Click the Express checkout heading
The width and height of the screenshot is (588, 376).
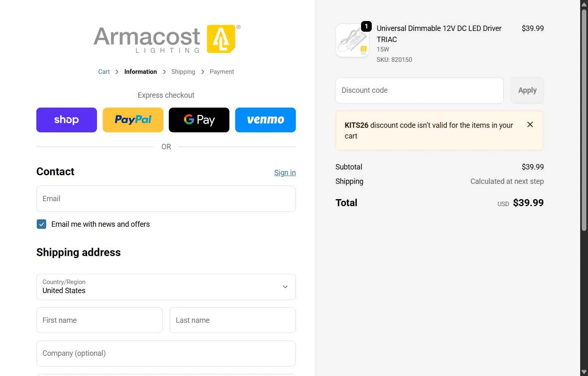tap(166, 95)
